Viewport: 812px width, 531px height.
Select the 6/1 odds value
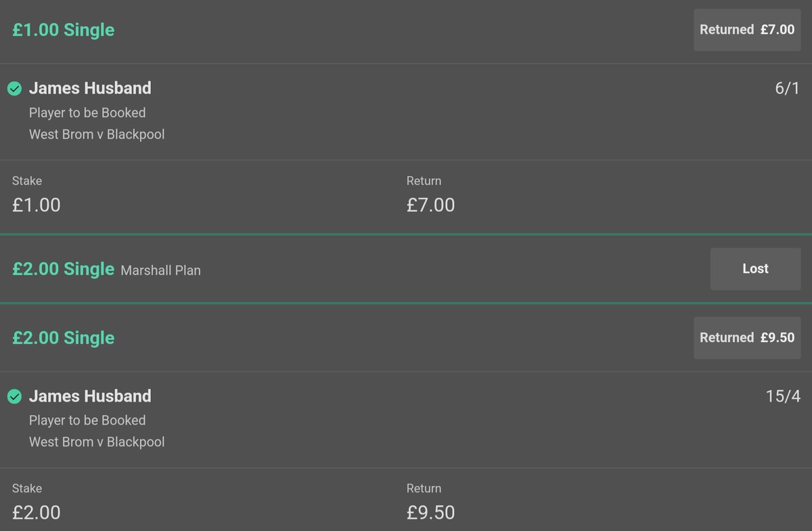click(x=788, y=89)
